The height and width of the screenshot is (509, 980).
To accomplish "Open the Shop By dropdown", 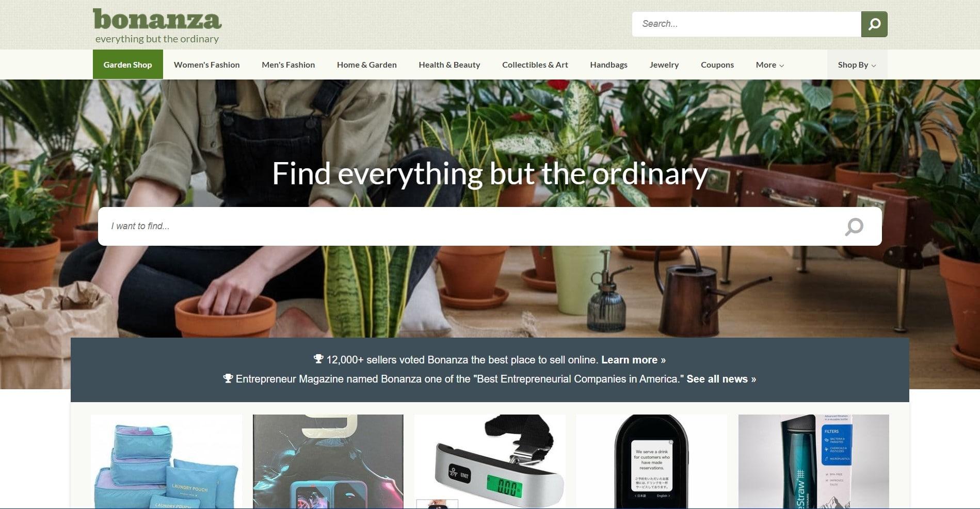I will coord(857,65).
